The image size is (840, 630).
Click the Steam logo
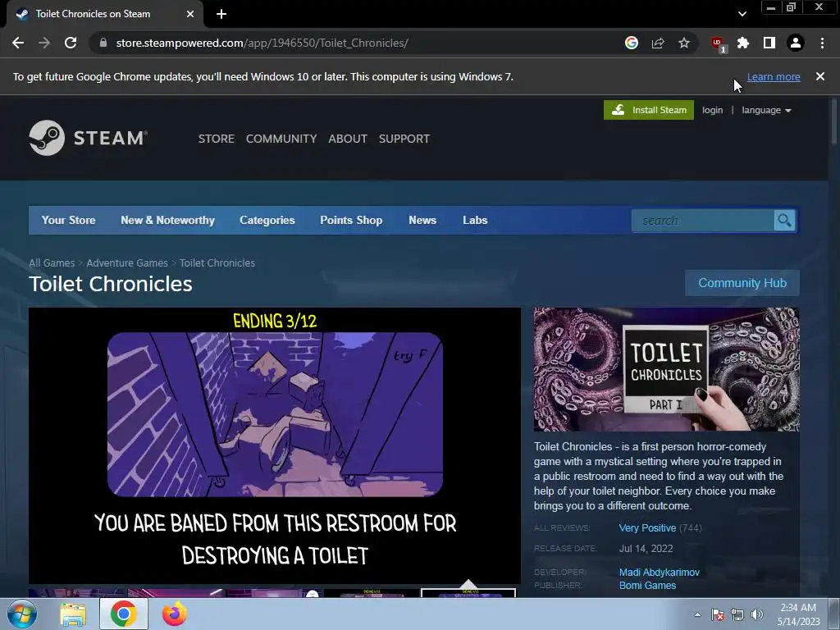tap(89, 138)
